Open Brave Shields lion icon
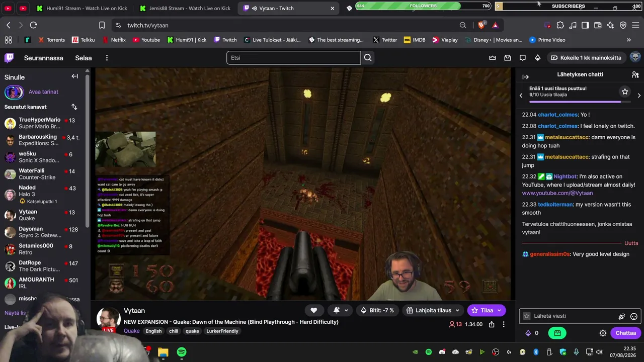 [482, 25]
